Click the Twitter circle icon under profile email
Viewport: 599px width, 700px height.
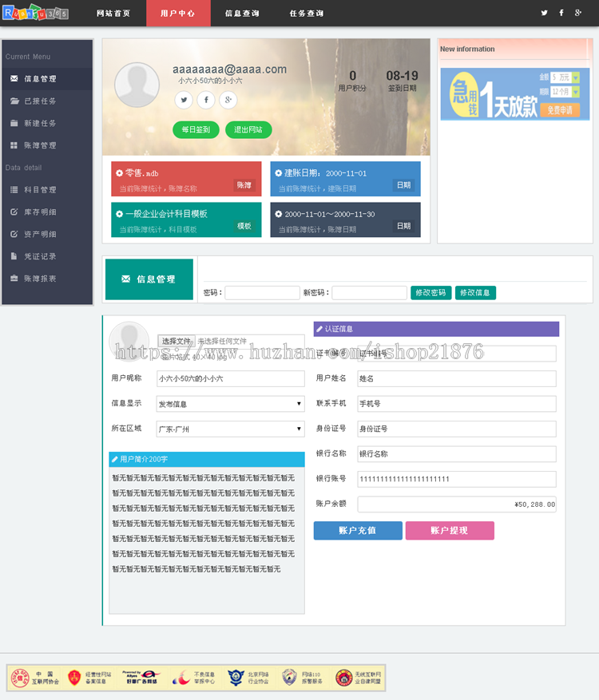(184, 100)
